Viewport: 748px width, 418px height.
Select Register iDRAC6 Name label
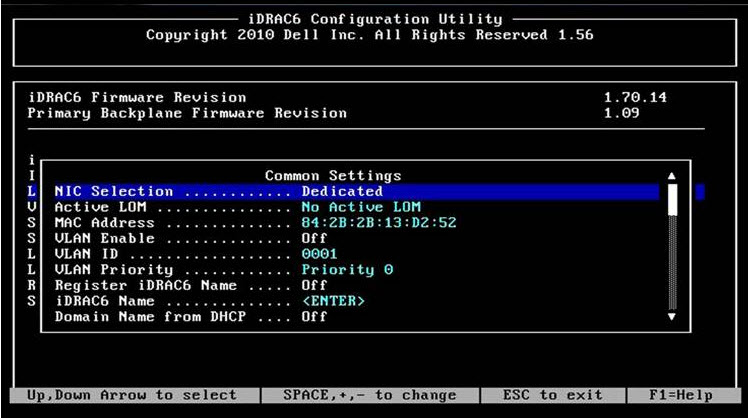(145, 285)
